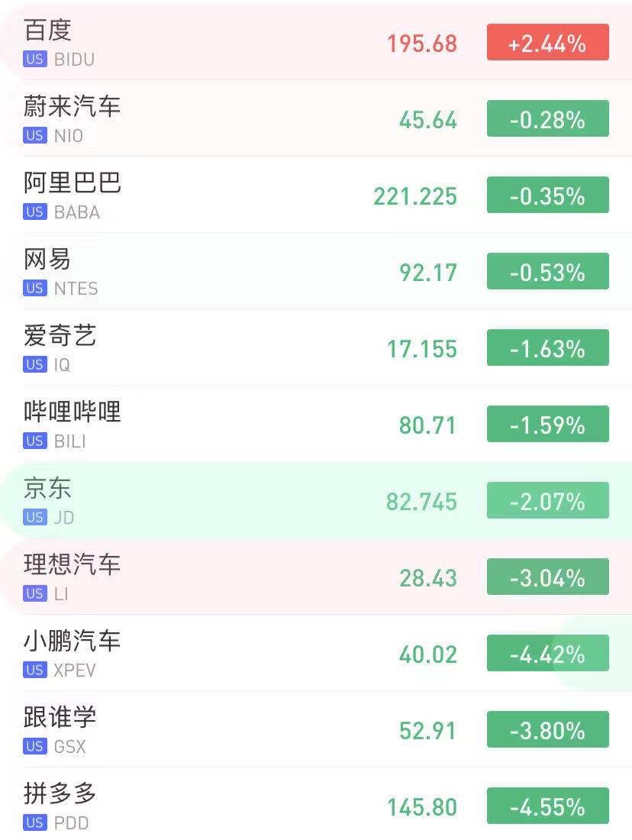The height and width of the screenshot is (840, 632).
Task: Tap the US market badge for BABA
Action: pyautogui.click(x=35, y=212)
